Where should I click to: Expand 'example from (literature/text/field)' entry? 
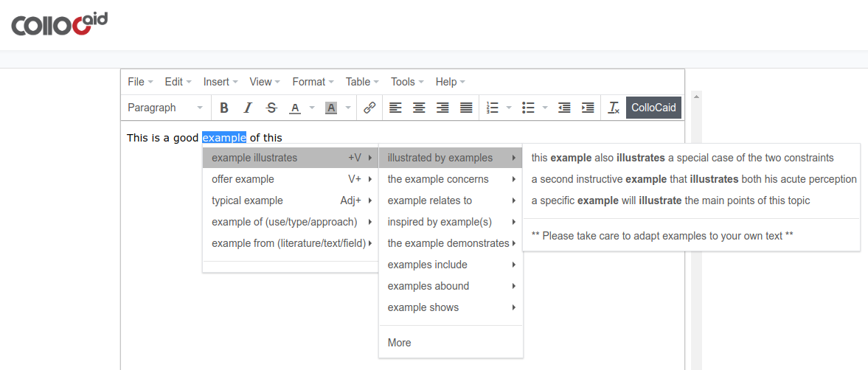[x=291, y=242]
